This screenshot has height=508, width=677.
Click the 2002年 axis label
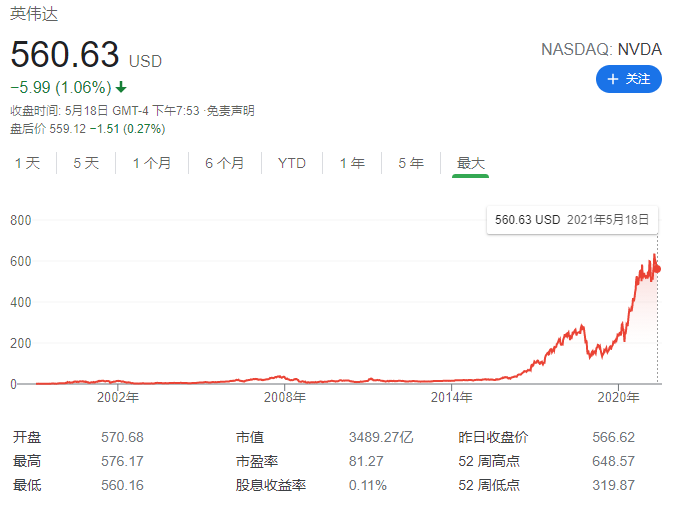[x=118, y=397]
